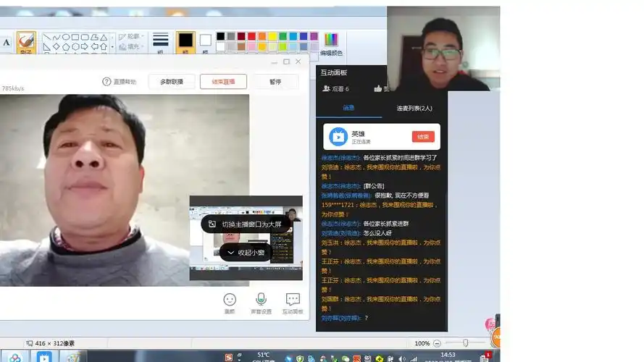Click the chat message [群公告]

374,186
